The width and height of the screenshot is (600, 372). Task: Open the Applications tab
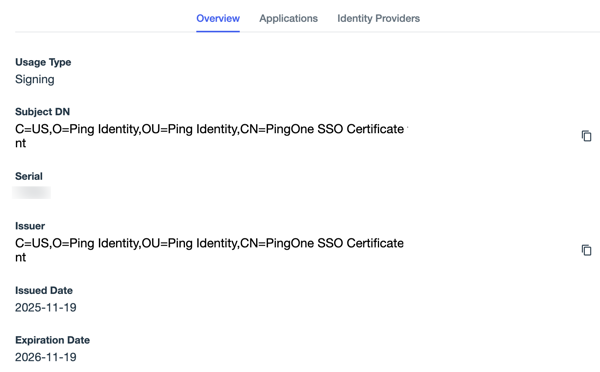289,18
